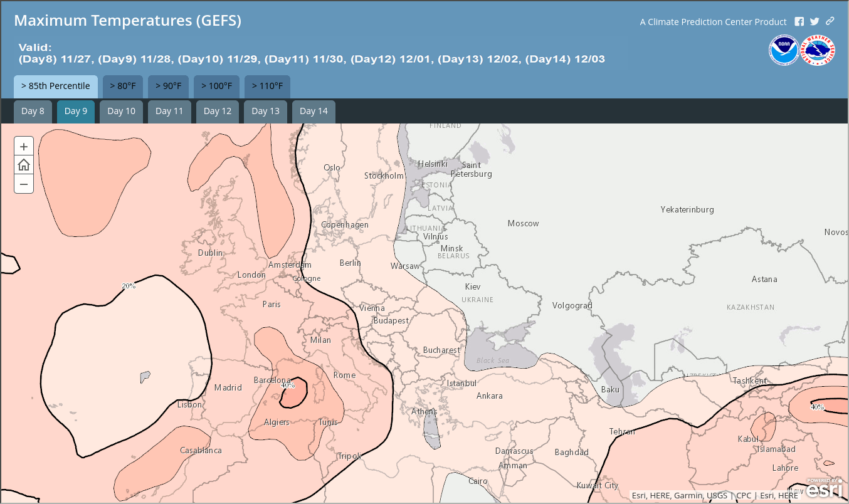This screenshot has height=504, width=849.
Task: Open the National Weather Service logo
Action: pos(818,50)
